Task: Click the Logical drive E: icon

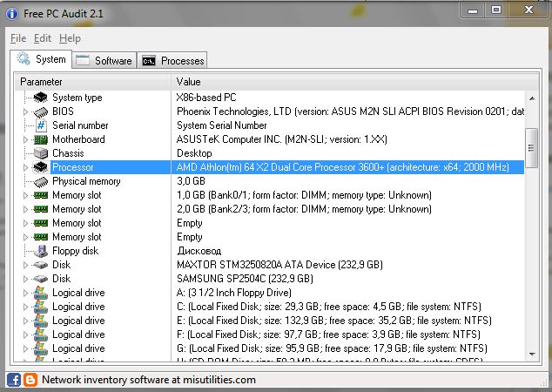Action: pos(40,321)
